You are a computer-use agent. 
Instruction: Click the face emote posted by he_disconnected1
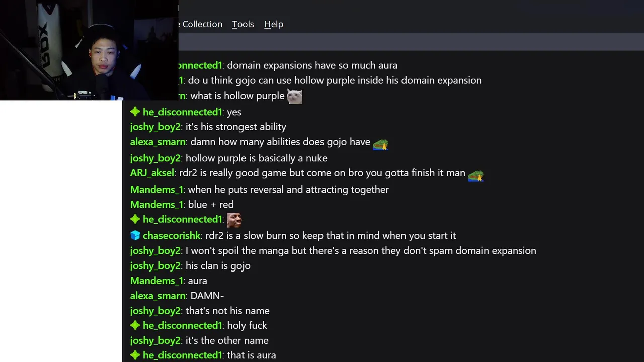click(234, 220)
